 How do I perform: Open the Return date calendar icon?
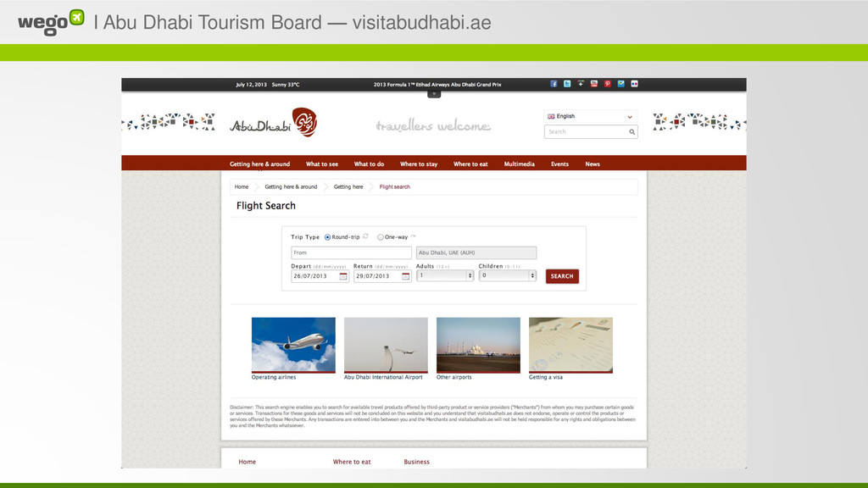(406, 276)
